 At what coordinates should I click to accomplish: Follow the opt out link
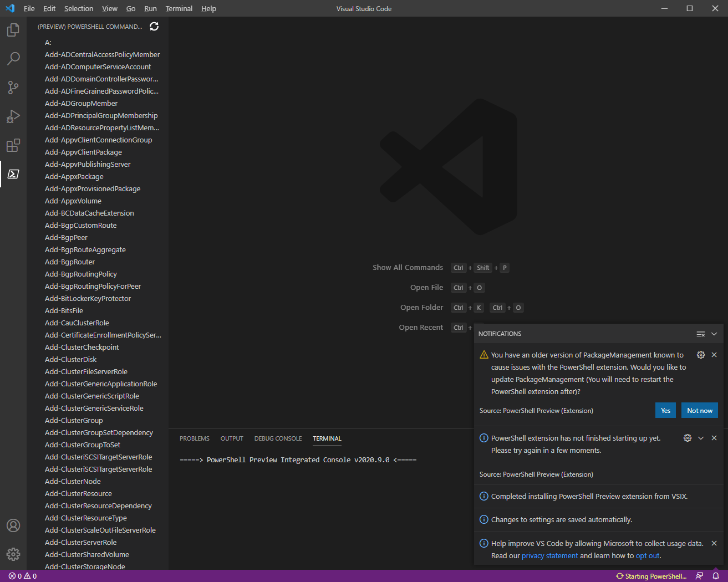648,556
